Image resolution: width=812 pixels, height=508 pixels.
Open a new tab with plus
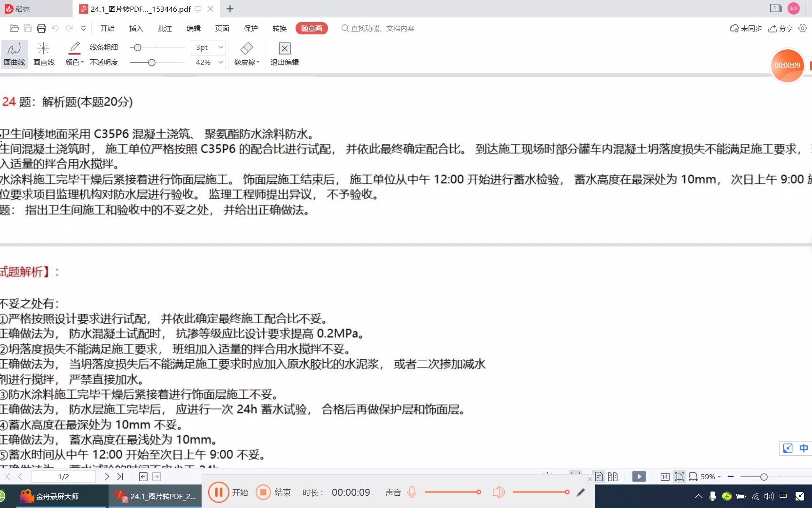(x=230, y=8)
